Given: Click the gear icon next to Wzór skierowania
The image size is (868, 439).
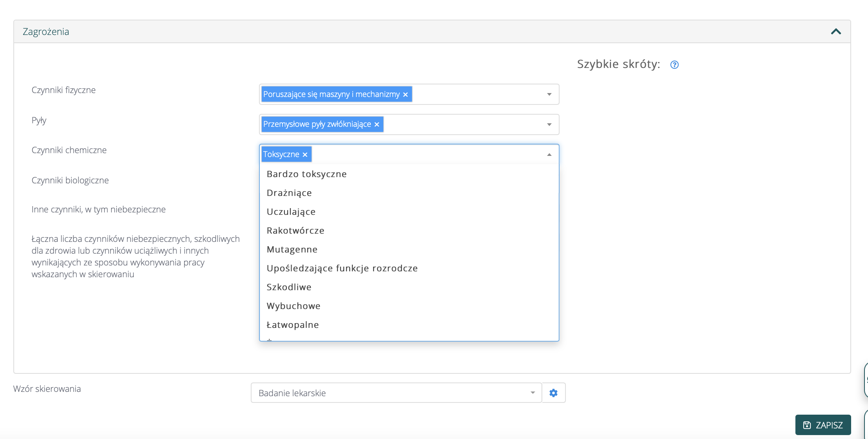Looking at the screenshot, I should tap(553, 393).
